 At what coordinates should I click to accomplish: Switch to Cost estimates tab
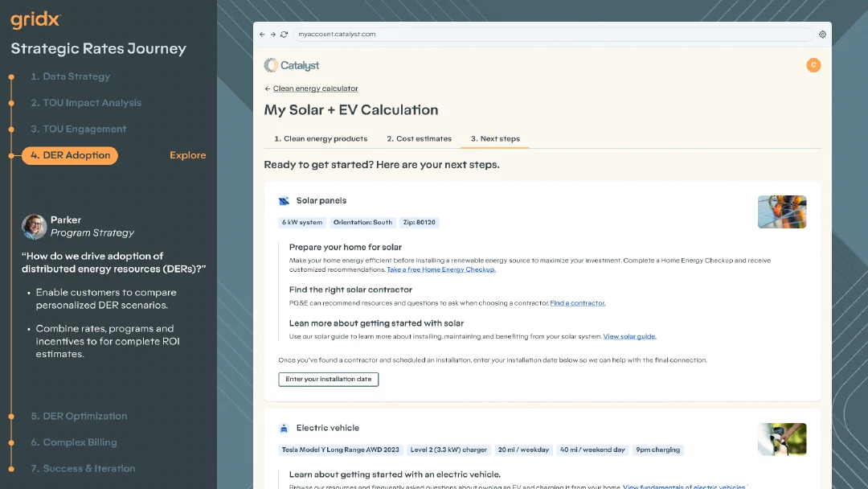point(419,139)
